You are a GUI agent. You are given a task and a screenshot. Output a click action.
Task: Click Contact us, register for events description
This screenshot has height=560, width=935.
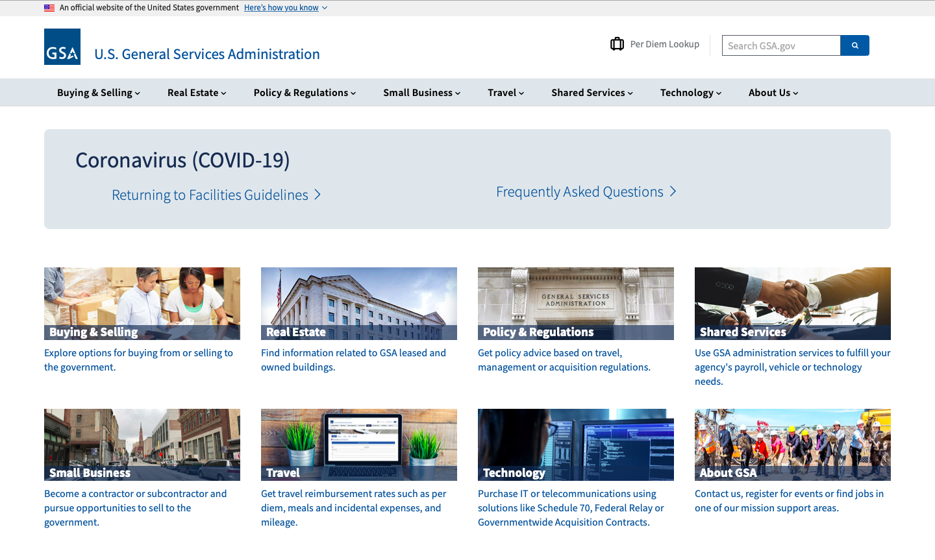789,501
